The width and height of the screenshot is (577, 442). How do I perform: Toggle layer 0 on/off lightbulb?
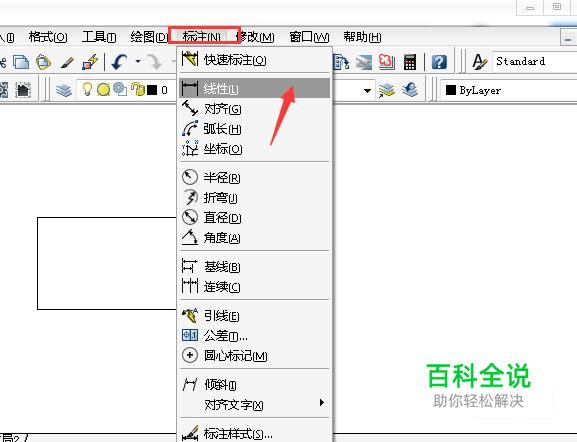[87, 89]
